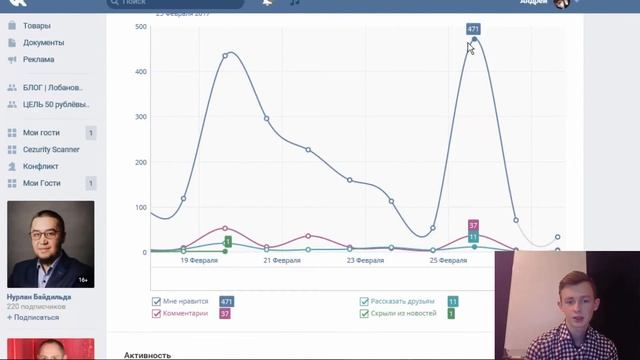Open the ЦЕЛЬ 50 рублёвы group
The width and height of the screenshot is (640, 360).
[x=56, y=104]
